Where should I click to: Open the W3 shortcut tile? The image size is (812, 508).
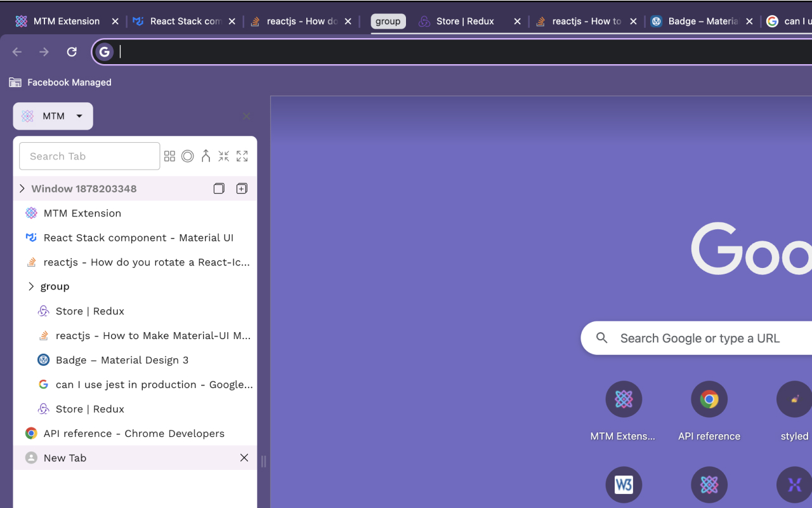point(624,485)
